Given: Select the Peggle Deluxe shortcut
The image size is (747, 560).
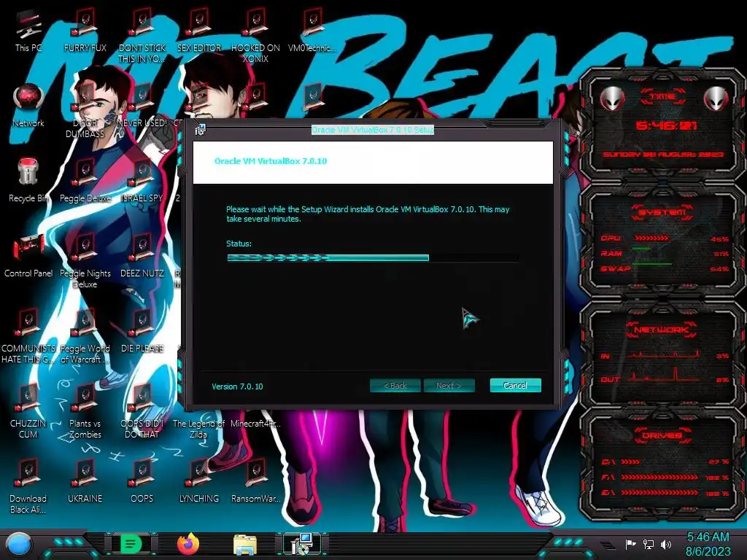Looking at the screenshot, I should [85, 181].
